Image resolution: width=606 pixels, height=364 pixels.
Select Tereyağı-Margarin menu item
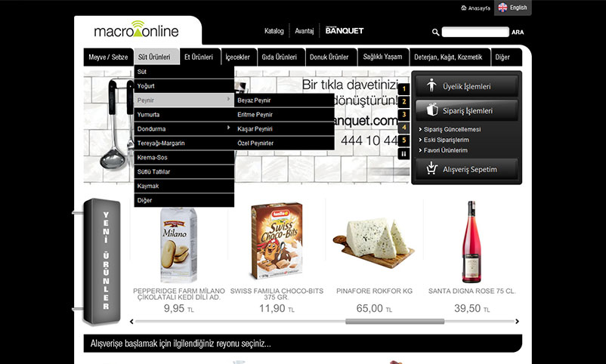coord(184,143)
